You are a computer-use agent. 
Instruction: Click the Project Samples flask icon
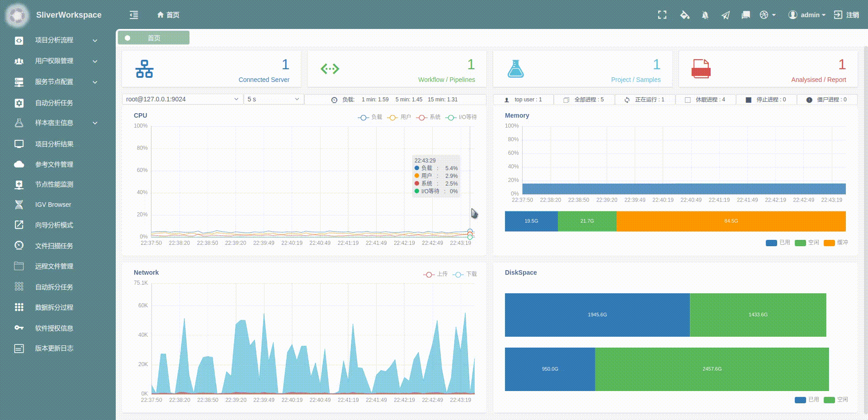tap(515, 69)
